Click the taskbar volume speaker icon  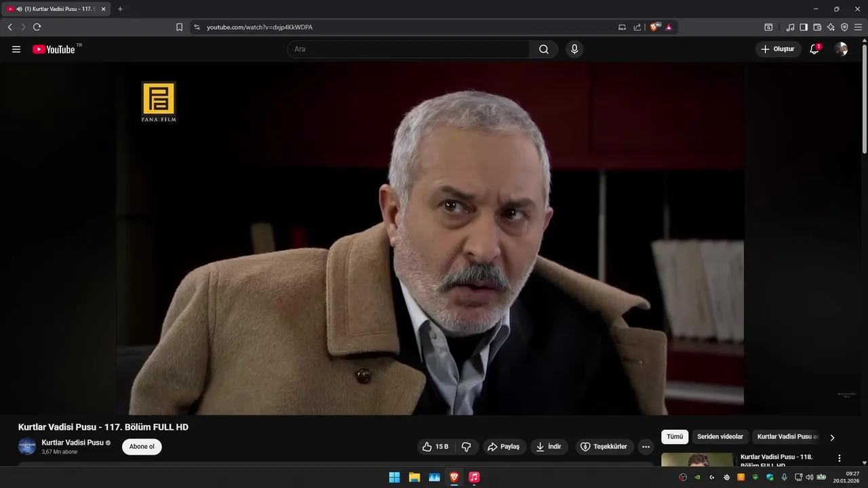(809, 477)
